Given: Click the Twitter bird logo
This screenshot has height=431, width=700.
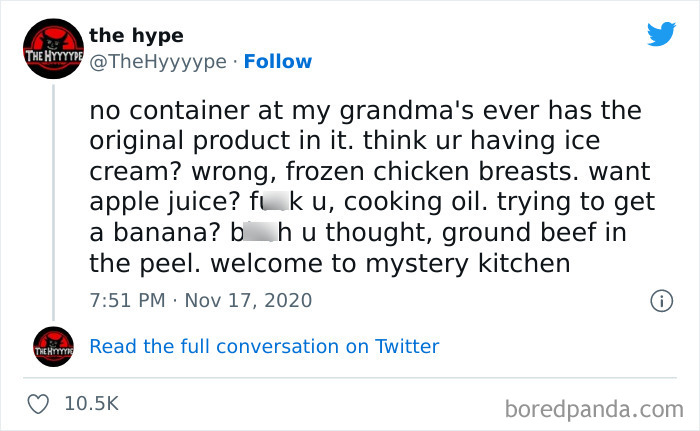Looking at the screenshot, I should pyautogui.click(x=661, y=35).
